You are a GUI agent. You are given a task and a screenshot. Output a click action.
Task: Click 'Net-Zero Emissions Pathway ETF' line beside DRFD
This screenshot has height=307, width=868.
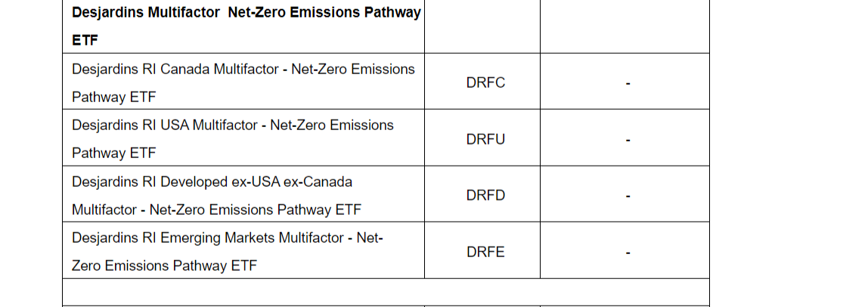[256, 209]
